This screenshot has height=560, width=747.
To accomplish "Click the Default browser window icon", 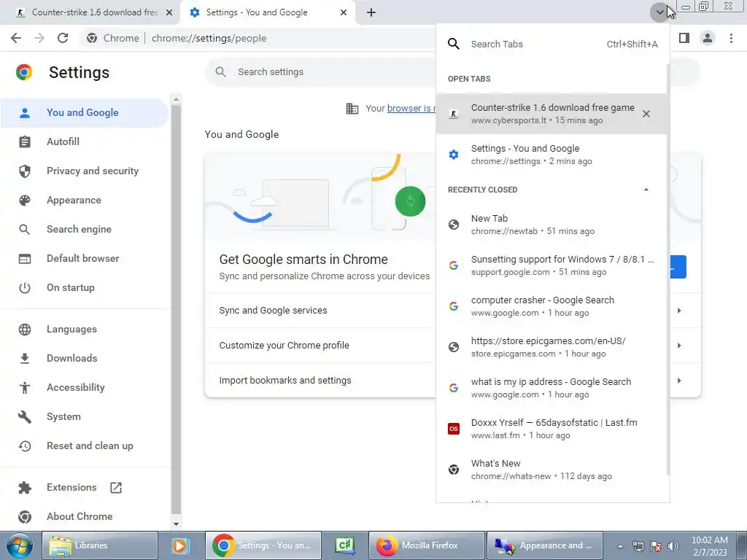I will pyautogui.click(x=24, y=259).
